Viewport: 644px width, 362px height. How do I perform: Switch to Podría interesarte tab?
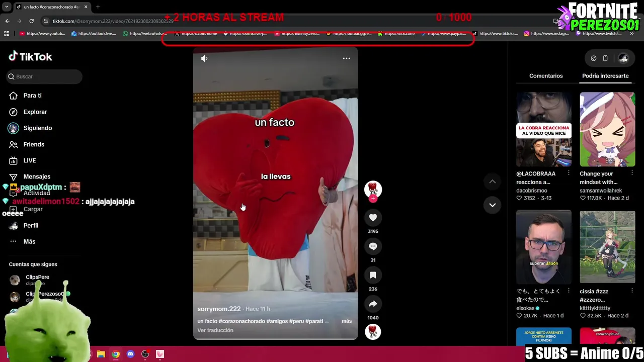pos(605,76)
